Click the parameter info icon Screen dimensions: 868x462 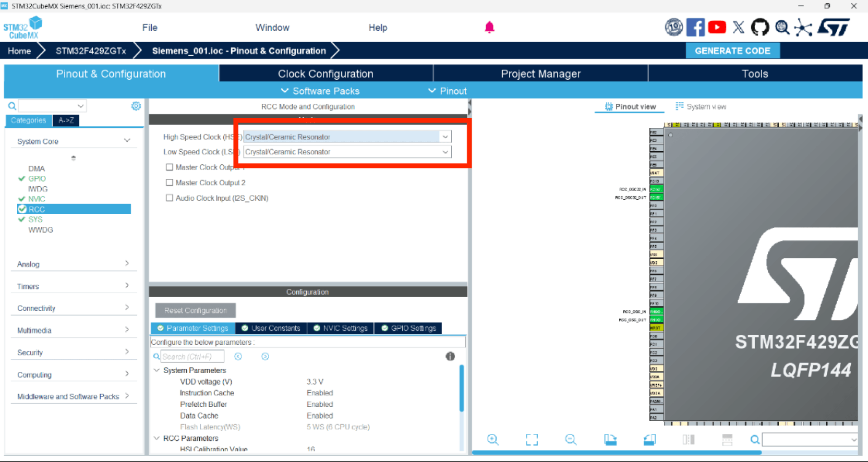tap(450, 356)
